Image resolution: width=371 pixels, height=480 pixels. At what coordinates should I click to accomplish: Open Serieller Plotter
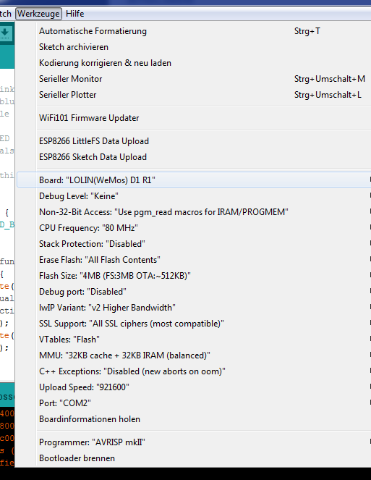click(193, 95)
